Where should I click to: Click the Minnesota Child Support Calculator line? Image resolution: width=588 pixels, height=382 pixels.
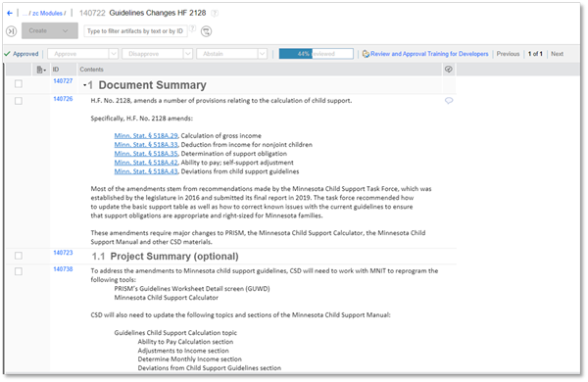(167, 298)
